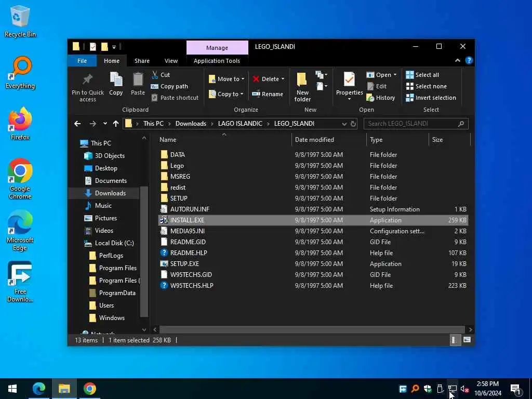This screenshot has height=399, width=532.
Task: Open Firefox desktop shortcut
Action: [x=20, y=124]
